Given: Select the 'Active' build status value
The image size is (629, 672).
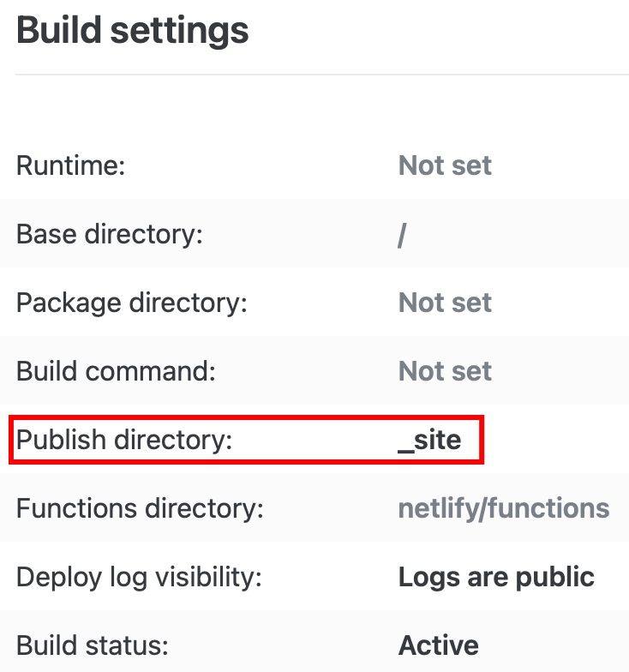Looking at the screenshot, I should [x=438, y=645].
